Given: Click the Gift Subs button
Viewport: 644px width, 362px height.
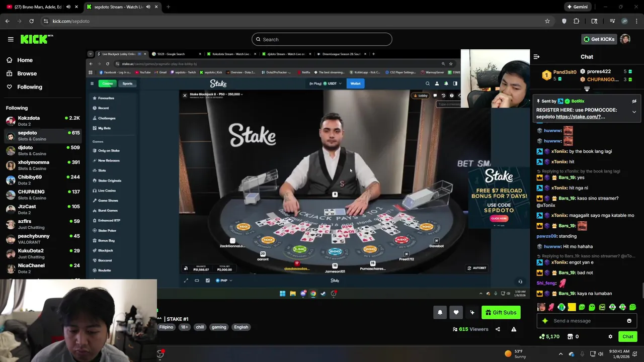Looking at the screenshot, I should [x=501, y=312].
